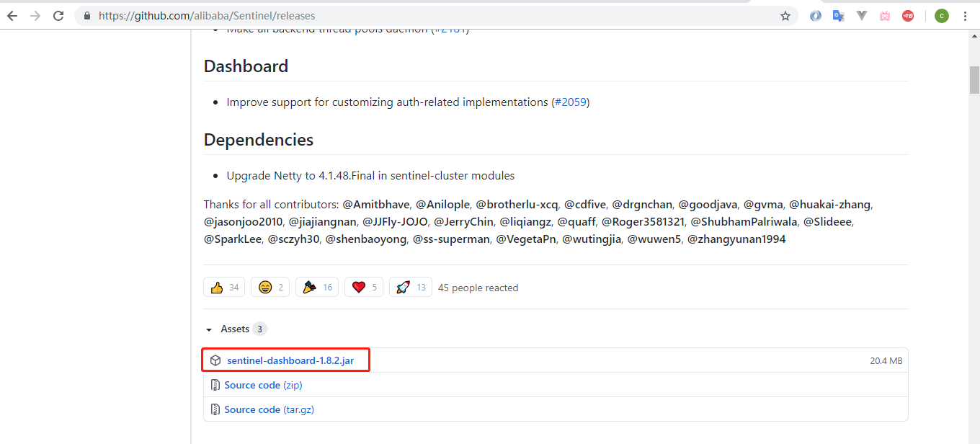The width and height of the screenshot is (980, 444).
Task: Open contributor @jiajiangnan profile
Action: coord(322,222)
